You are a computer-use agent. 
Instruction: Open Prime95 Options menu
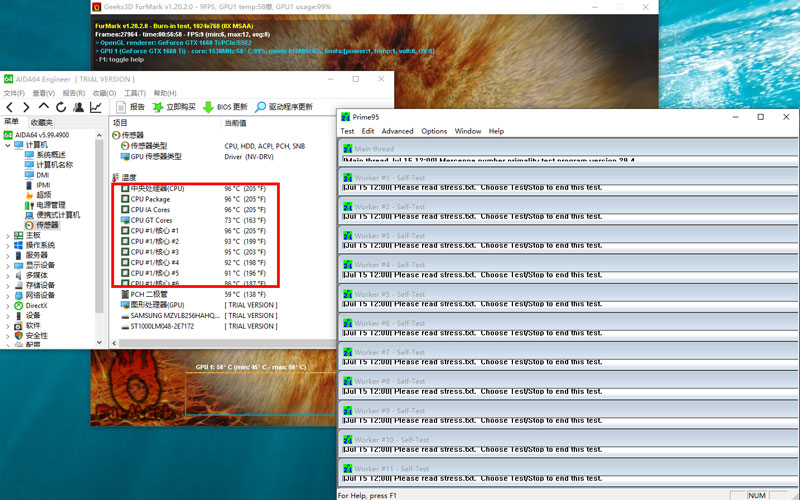coord(434,131)
